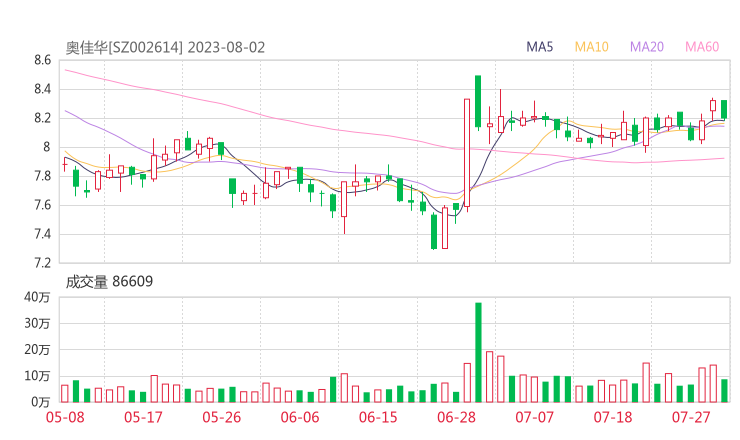Click the 0万 volume axis label
Viewport: 740px width, 440px height.
click(x=41, y=402)
